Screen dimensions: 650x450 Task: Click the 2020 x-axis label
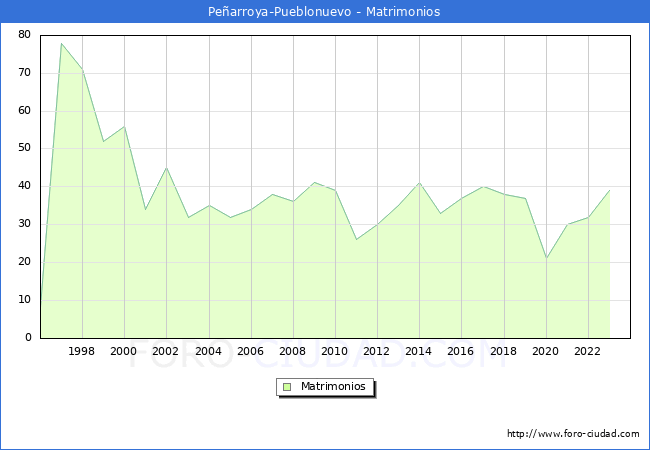tap(546, 351)
